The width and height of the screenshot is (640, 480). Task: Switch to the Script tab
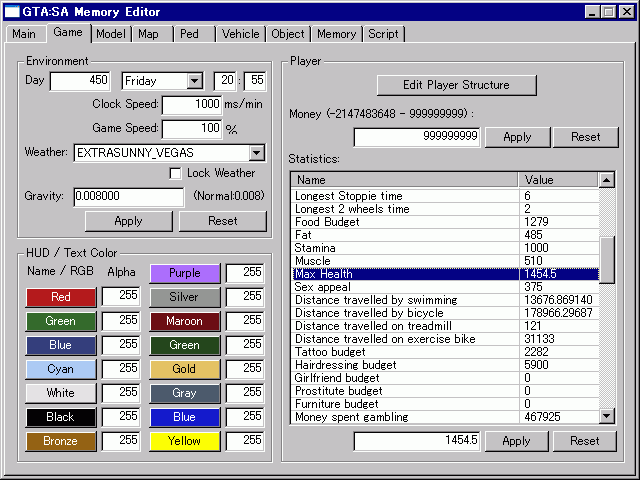click(x=383, y=34)
